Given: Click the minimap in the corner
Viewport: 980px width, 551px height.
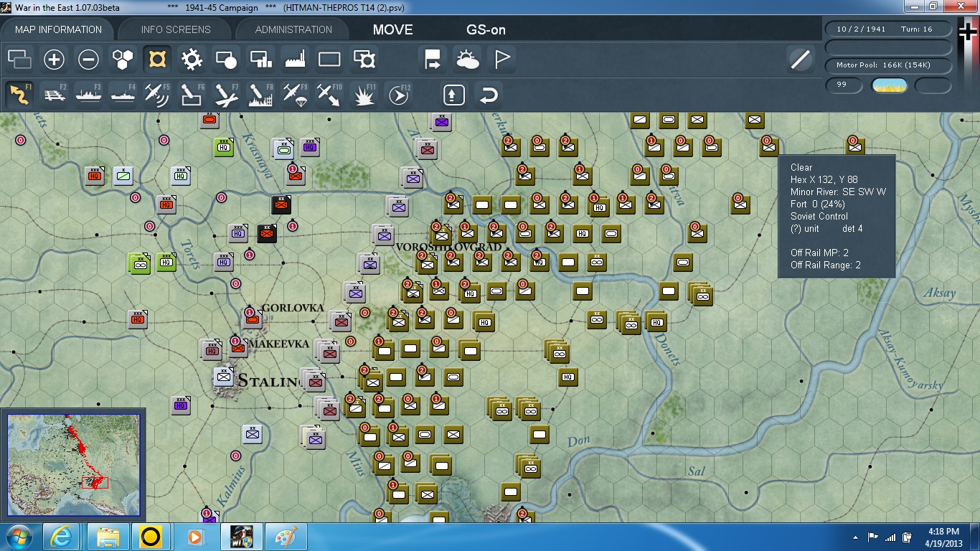Looking at the screenshot, I should (73, 463).
